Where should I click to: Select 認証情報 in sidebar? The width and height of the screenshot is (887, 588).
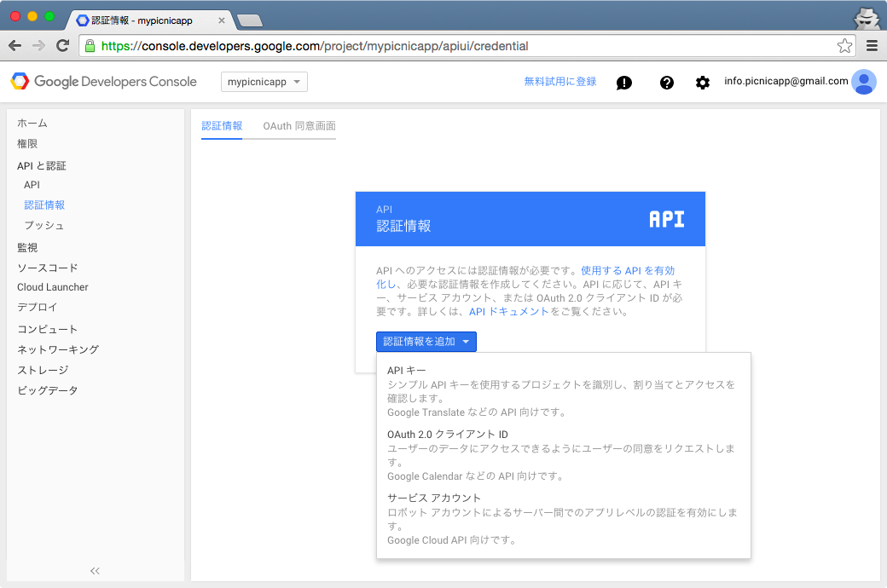(x=44, y=205)
